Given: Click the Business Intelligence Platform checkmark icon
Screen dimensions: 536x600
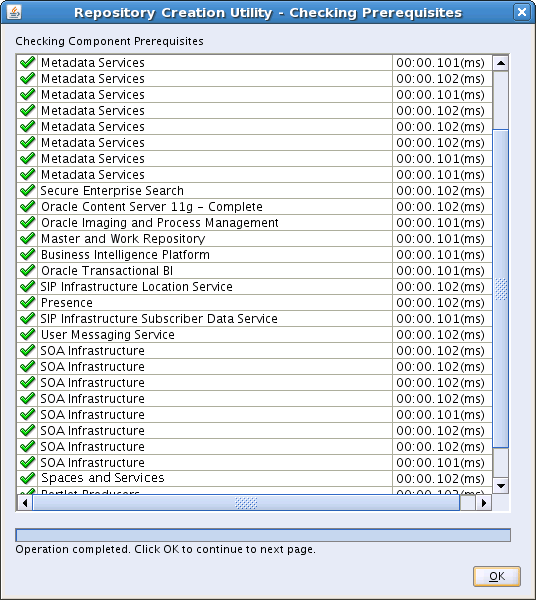Looking at the screenshot, I should (x=28, y=254).
